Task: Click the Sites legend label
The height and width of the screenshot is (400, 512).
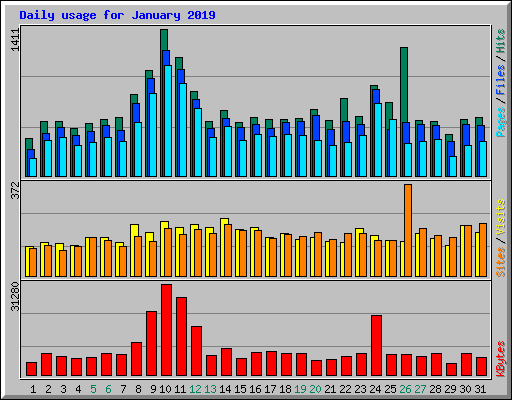Action: coord(501,262)
